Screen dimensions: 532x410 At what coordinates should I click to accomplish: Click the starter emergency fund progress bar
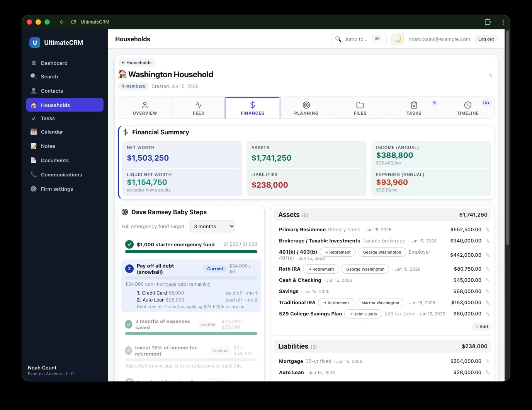pos(191,252)
